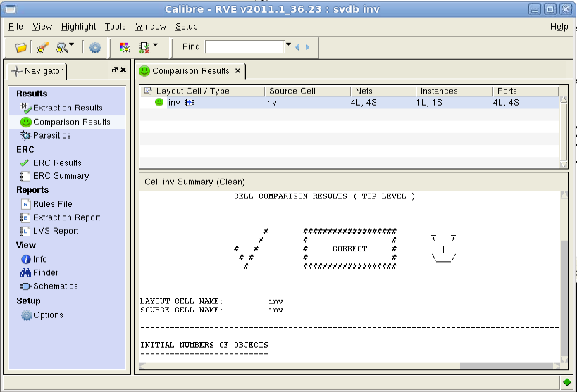Select the inv layout cell row
This screenshot has height=392, width=577.
click(x=174, y=103)
